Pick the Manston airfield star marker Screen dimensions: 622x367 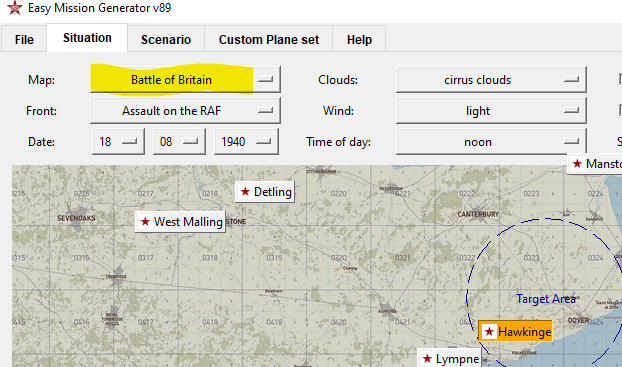pyautogui.click(x=577, y=163)
